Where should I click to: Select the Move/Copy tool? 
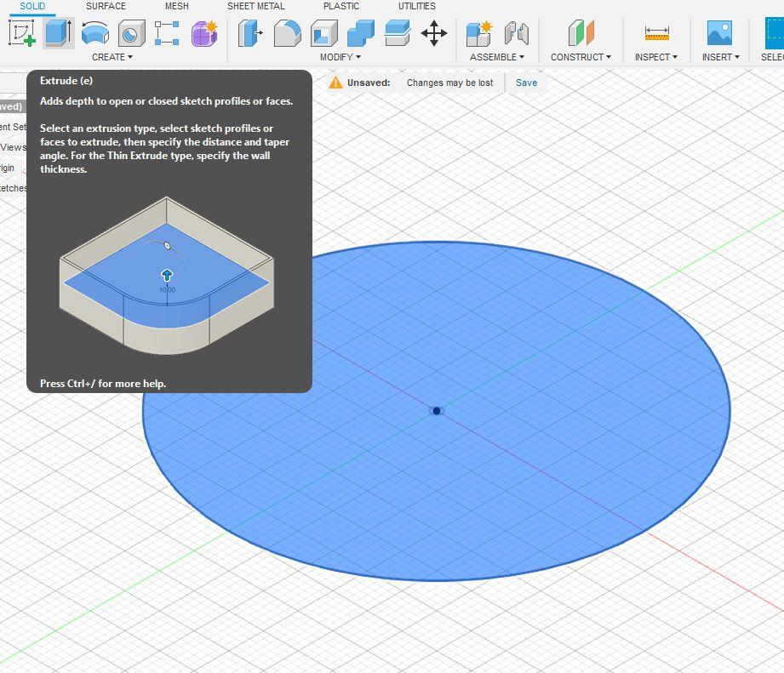click(434, 34)
